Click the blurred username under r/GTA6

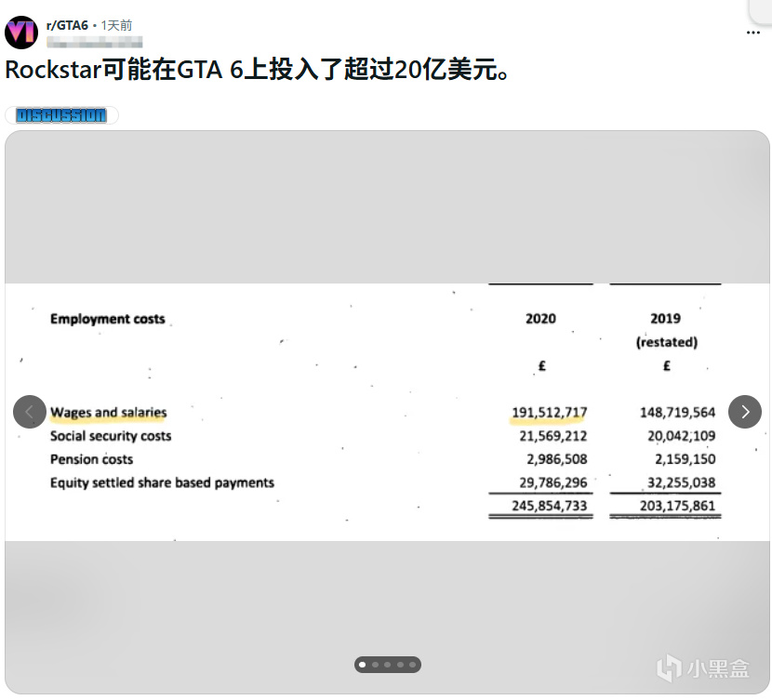[95, 43]
